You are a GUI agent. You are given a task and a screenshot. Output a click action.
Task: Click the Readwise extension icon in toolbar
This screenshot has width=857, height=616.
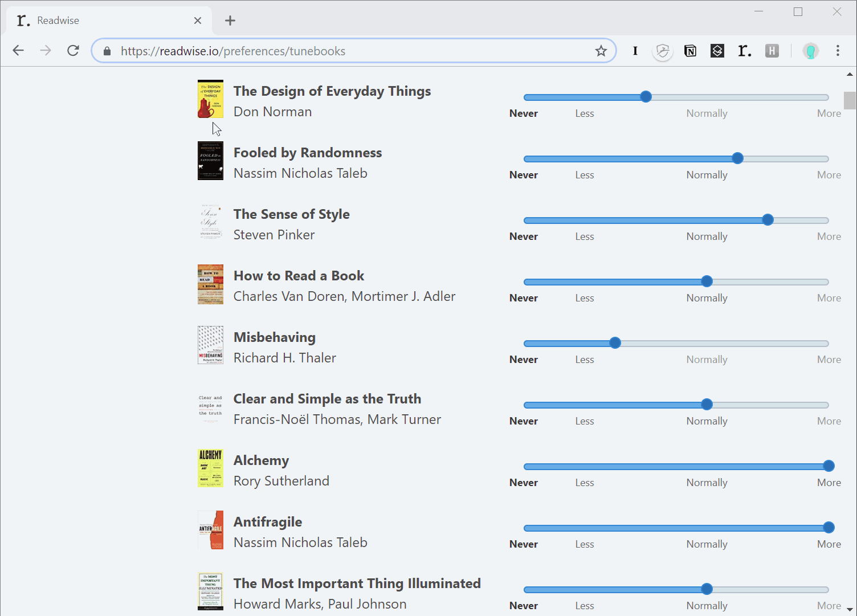click(x=744, y=51)
